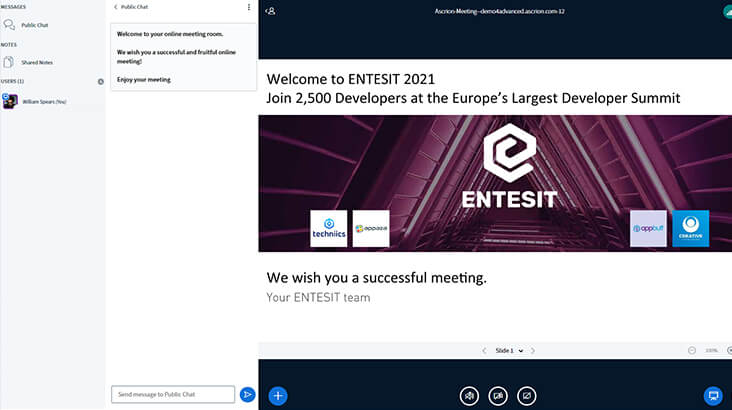Viewport: 732px width, 410px height.
Task: Toggle the user list panel icon
Action: click(270, 11)
